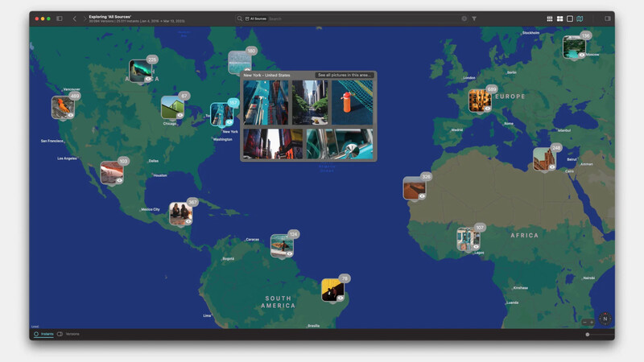Open the Cairo cluster with 248 photos
Image resolution: width=644 pixels, height=362 pixels.
545,158
